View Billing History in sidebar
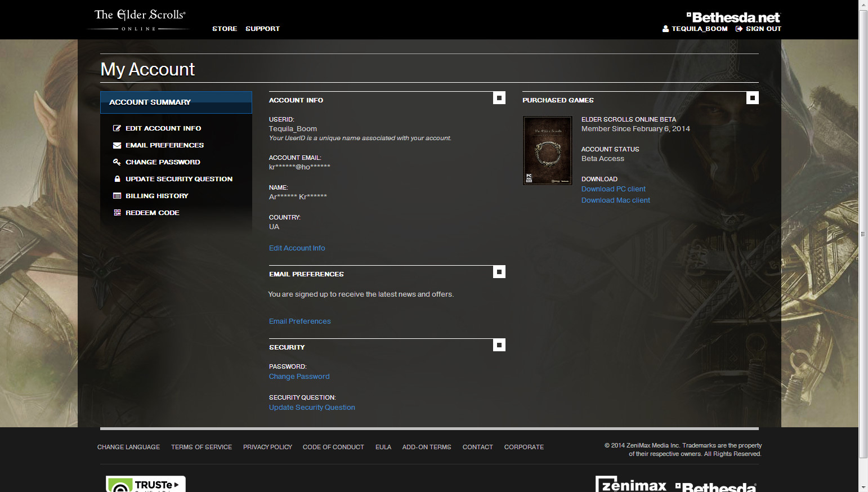Viewport: 868px width, 492px height. tap(156, 196)
